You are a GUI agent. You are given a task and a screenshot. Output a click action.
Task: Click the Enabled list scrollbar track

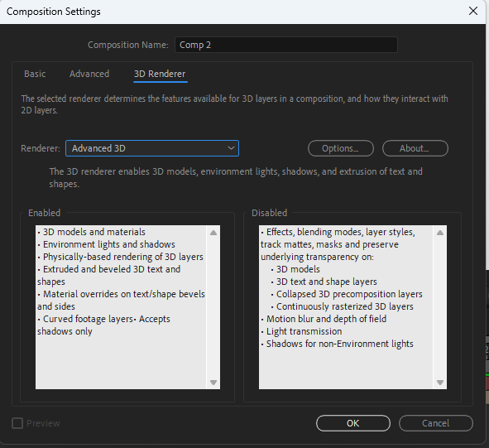pyautogui.click(x=213, y=307)
